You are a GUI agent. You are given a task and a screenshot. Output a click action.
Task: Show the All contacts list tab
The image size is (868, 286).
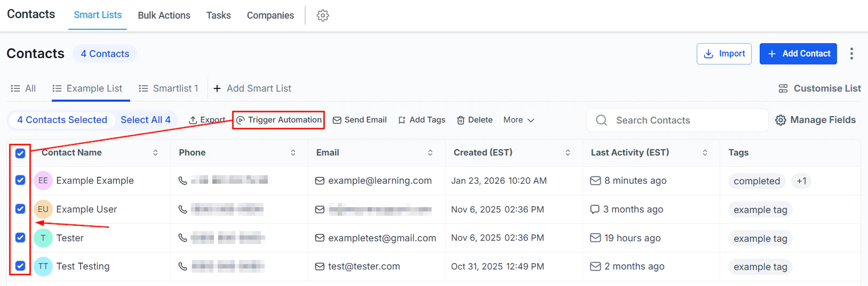coord(23,88)
